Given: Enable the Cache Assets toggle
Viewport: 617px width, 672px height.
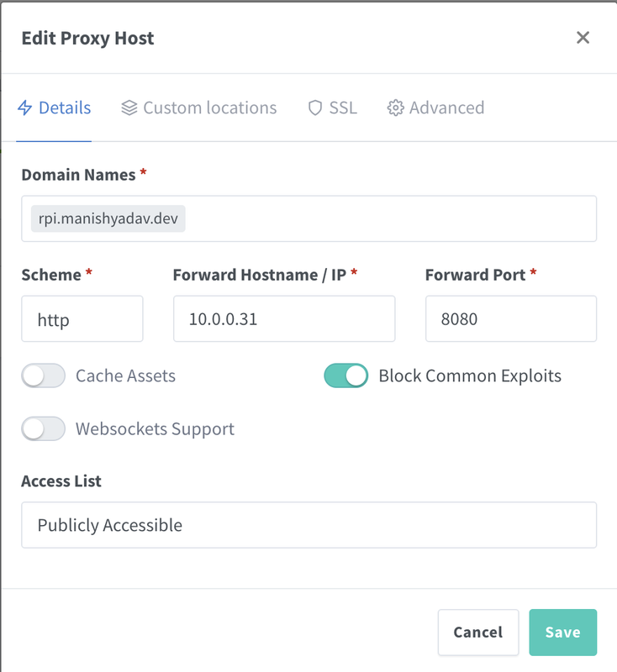Looking at the screenshot, I should (x=44, y=375).
